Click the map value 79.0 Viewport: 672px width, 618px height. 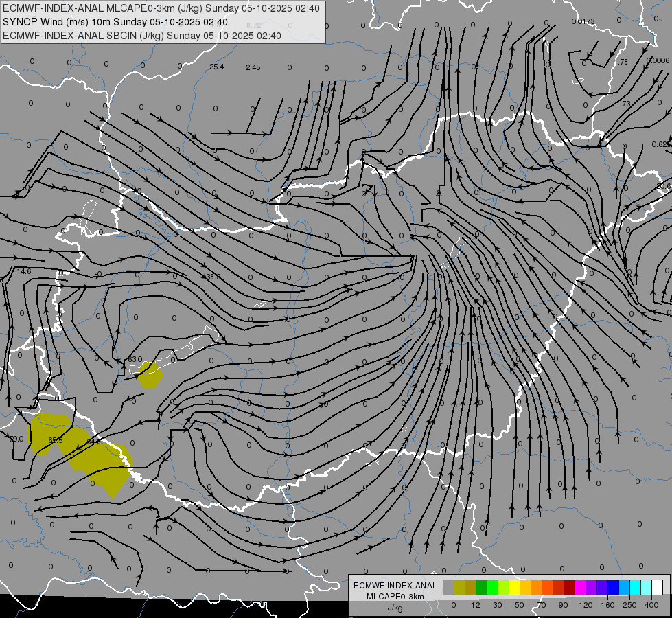click(16, 439)
